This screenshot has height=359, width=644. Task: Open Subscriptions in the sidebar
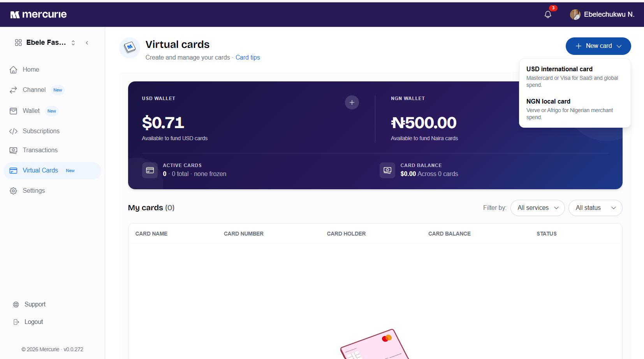coord(52,131)
